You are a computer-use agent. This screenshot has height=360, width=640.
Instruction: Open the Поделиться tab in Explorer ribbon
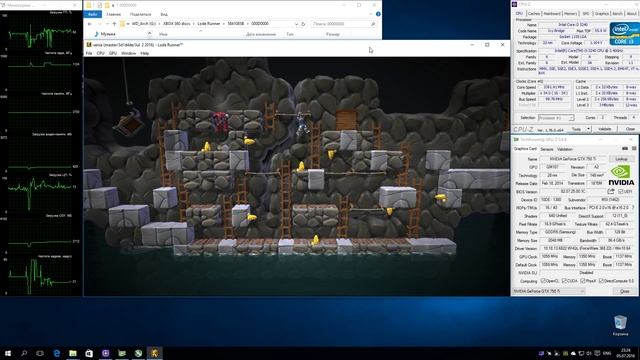coord(140,14)
